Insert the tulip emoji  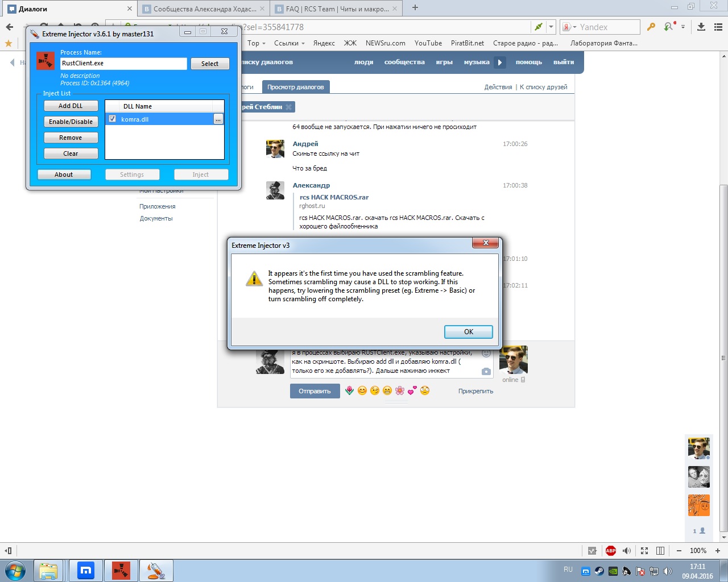(x=350, y=390)
